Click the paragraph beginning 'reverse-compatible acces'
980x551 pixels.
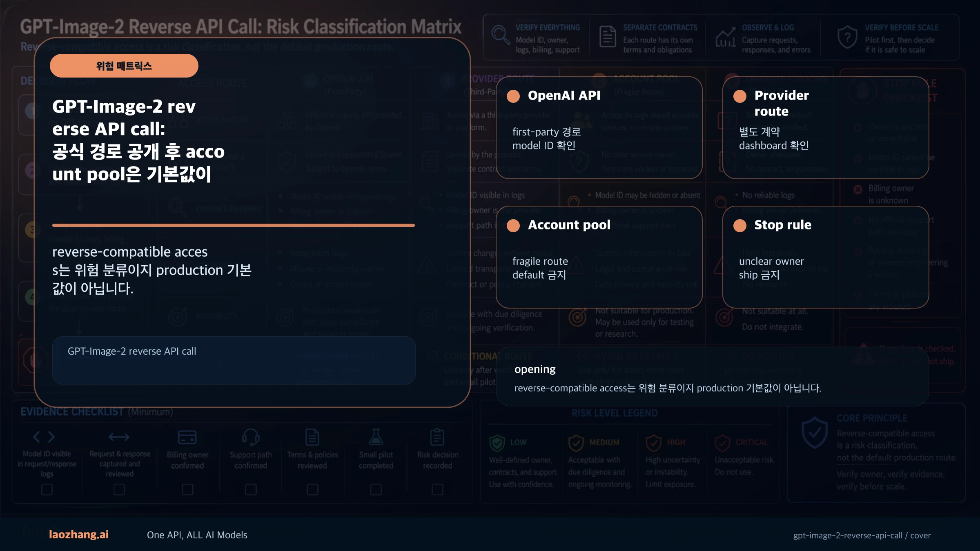(x=152, y=270)
